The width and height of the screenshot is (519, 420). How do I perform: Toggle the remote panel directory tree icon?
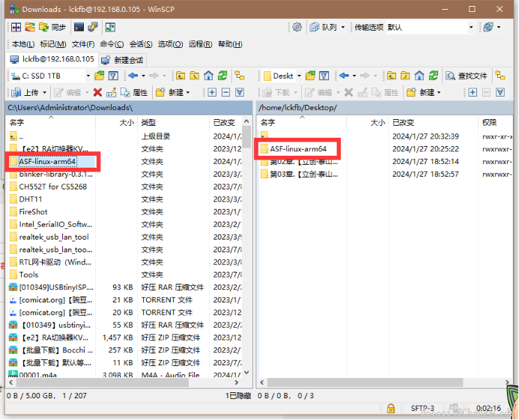(500, 76)
